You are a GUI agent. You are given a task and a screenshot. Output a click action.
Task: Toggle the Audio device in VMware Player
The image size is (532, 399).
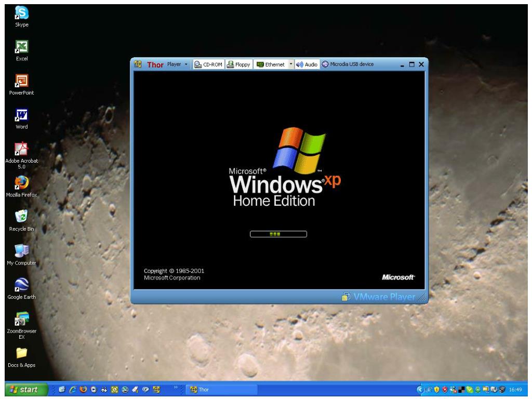(307, 64)
